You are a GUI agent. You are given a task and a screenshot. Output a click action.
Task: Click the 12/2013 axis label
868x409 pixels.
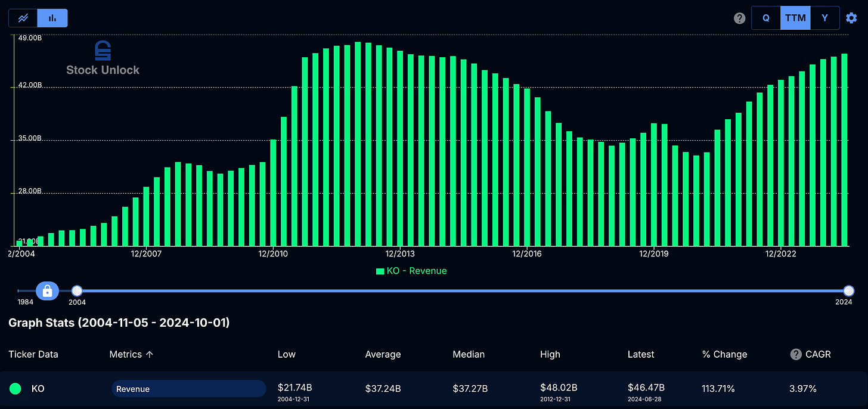pyautogui.click(x=400, y=254)
